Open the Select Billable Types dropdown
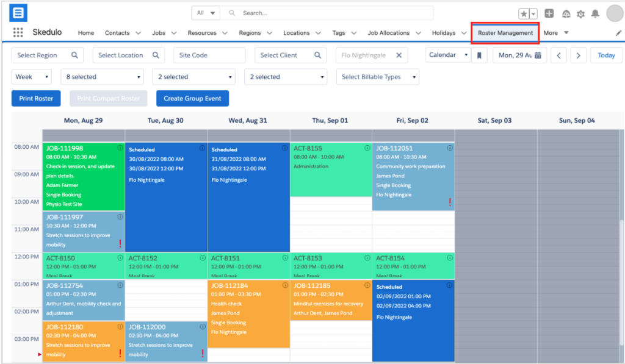 [377, 77]
